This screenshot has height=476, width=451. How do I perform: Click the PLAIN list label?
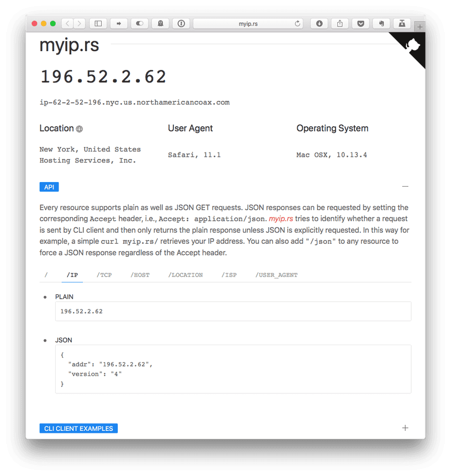(64, 296)
